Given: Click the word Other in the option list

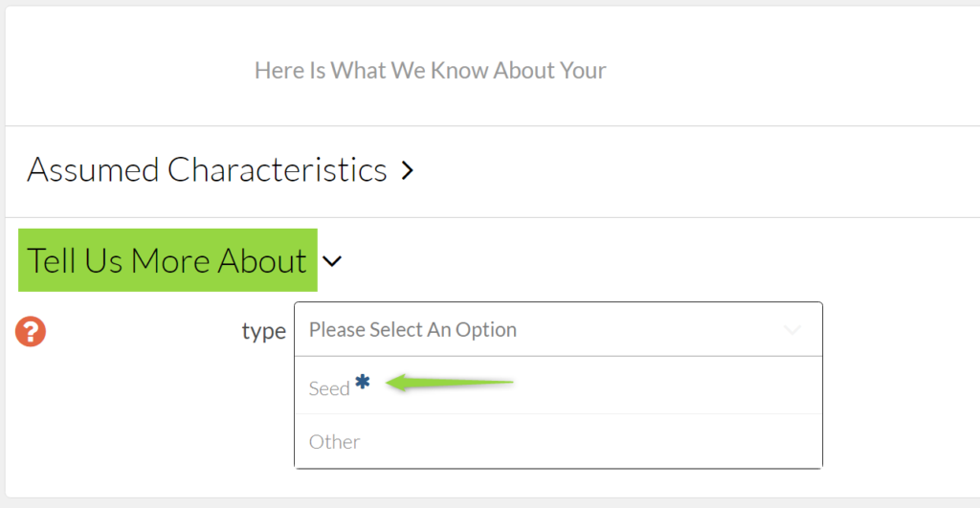Looking at the screenshot, I should tap(334, 442).
